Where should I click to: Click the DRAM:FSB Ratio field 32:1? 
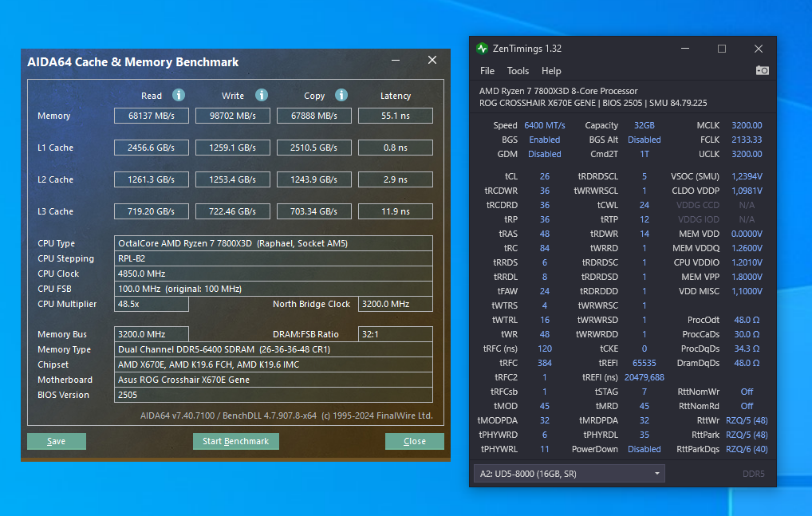click(395, 334)
